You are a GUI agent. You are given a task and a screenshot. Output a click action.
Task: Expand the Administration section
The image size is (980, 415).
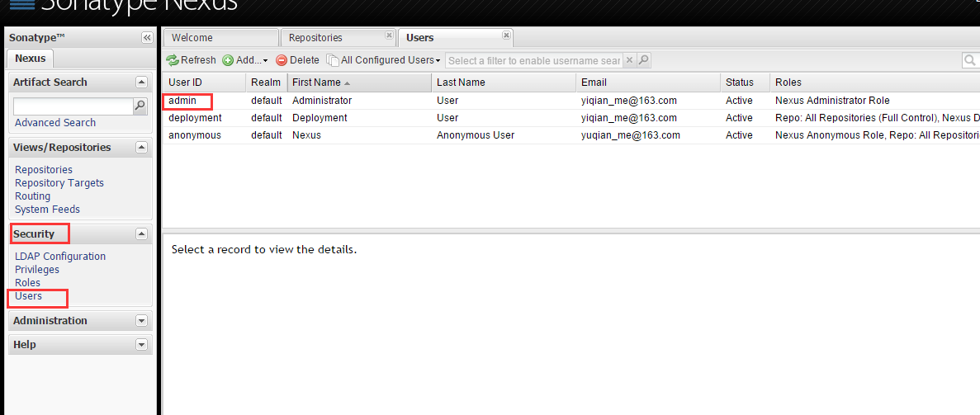(141, 321)
